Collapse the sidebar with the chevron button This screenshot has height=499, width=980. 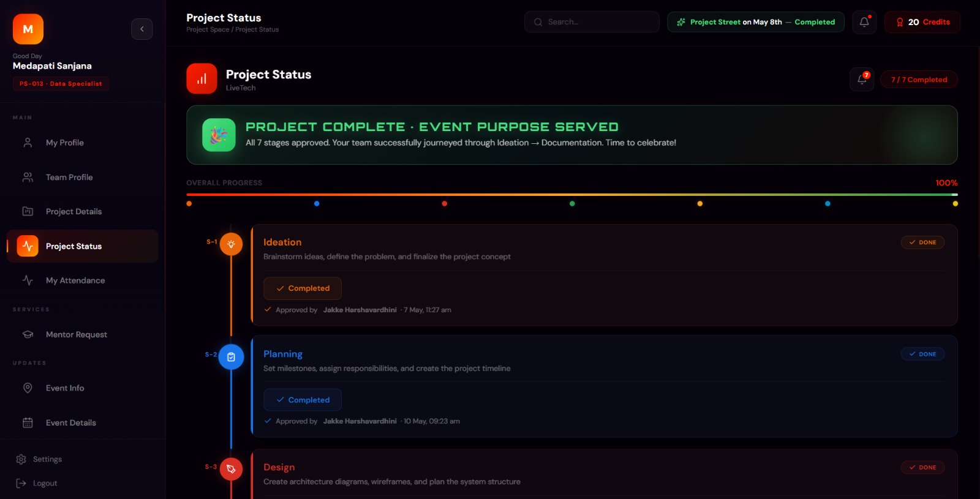point(141,29)
